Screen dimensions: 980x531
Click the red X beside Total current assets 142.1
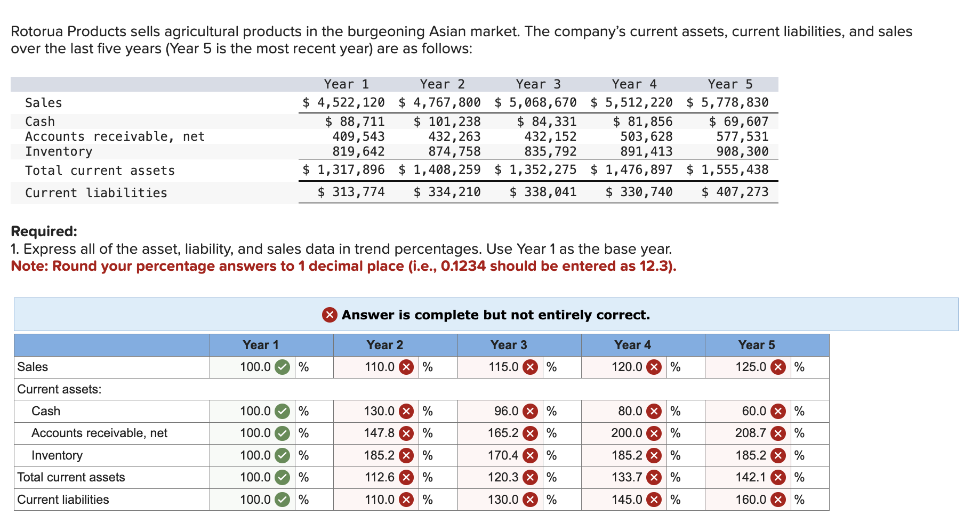pos(778,478)
